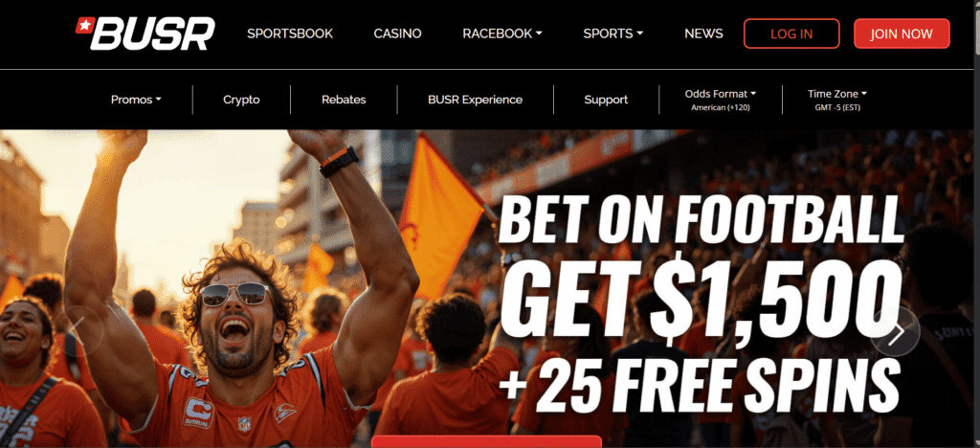
Task: Open the Crypto link
Action: point(241,100)
